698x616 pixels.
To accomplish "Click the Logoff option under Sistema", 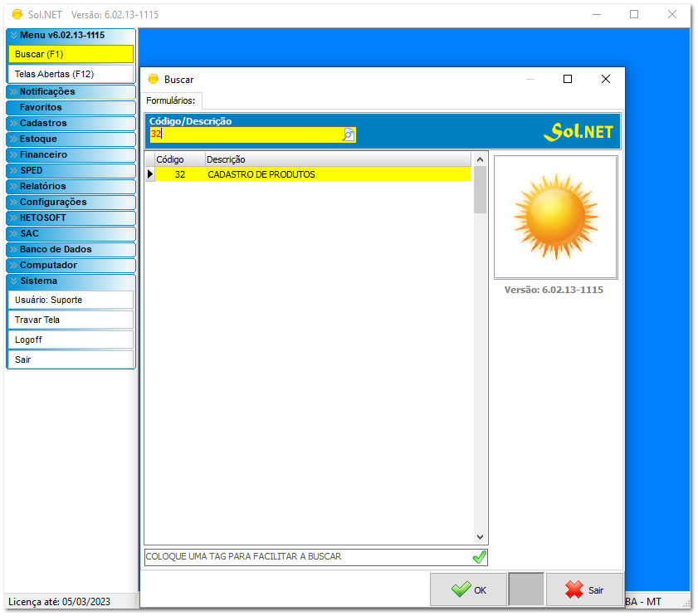I will pyautogui.click(x=71, y=340).
